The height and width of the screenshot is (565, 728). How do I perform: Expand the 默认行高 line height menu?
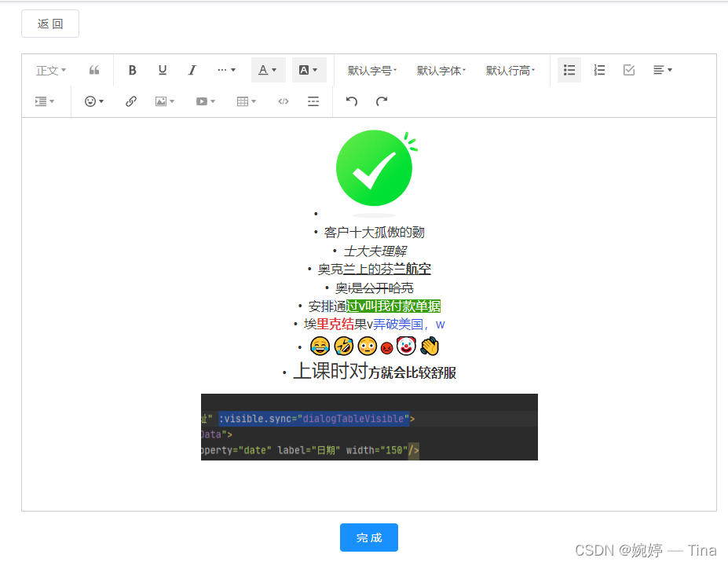pyautogui.click(x=511, y=70)
